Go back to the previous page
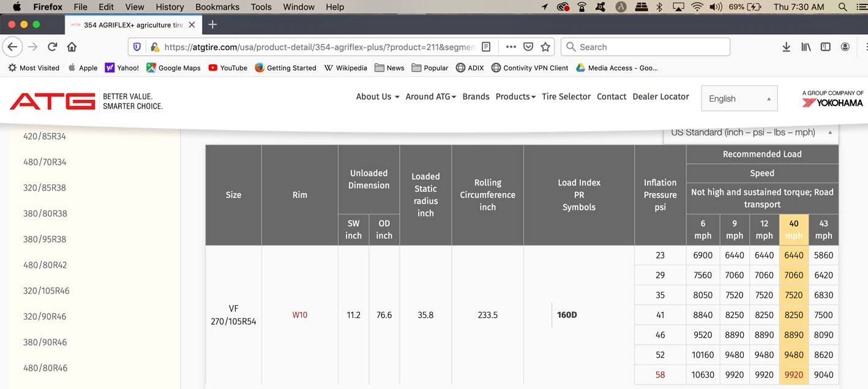 (13, 47)
